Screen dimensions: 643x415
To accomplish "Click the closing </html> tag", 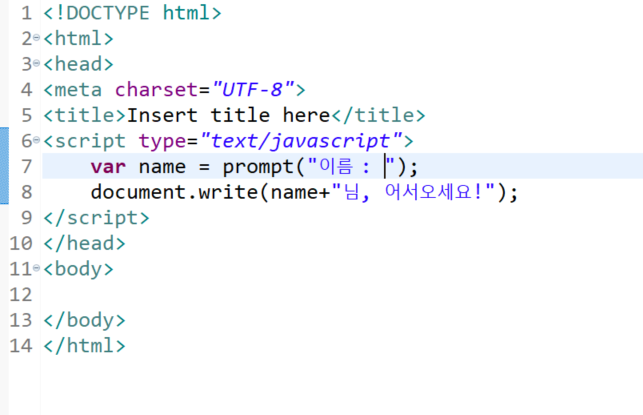I will [84, 346].
